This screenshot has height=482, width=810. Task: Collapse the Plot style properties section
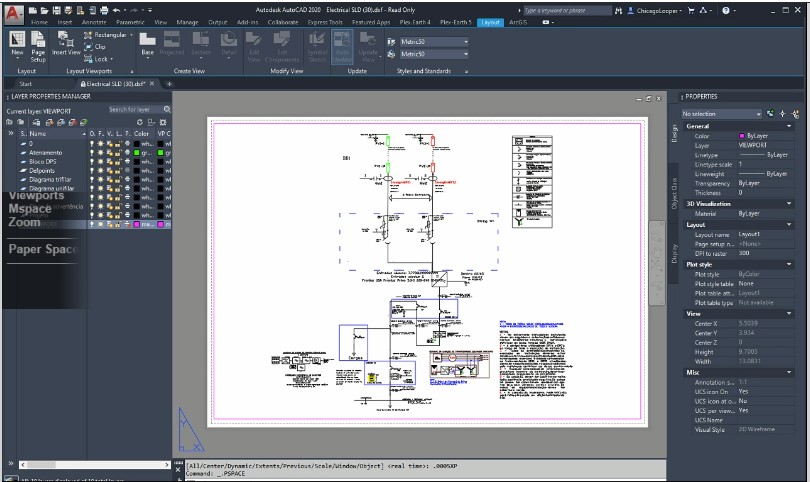[789, 264]
